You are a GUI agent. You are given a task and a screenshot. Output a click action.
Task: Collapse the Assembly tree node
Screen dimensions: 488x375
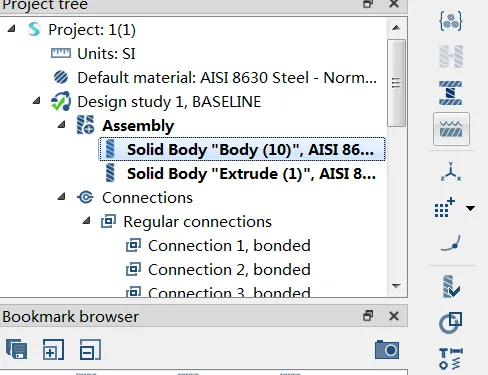(x=61, y=125)
